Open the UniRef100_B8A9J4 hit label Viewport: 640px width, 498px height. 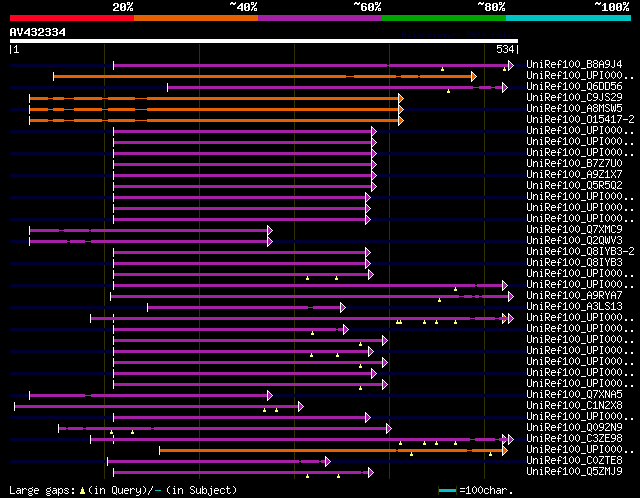[574, 64]
